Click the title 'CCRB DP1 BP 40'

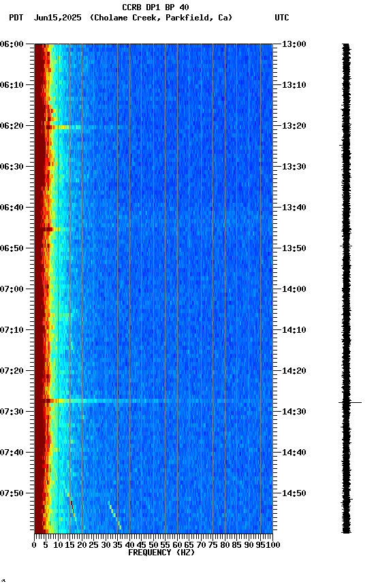tap(155, 7)
